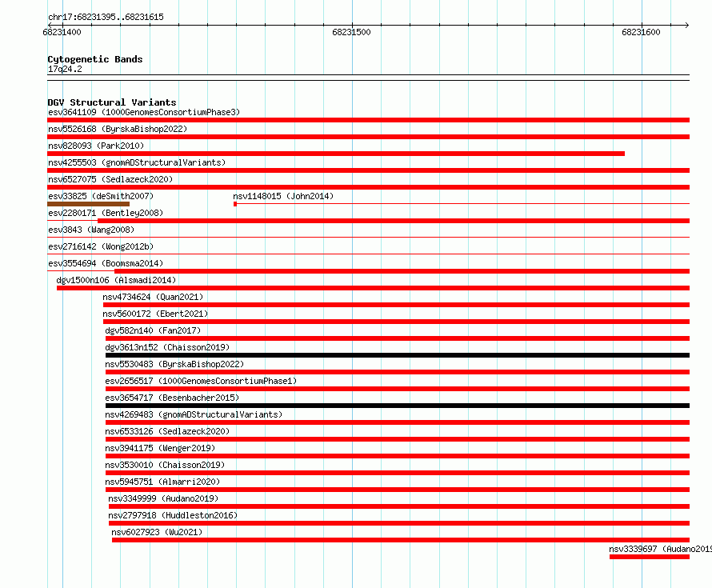712x588 pixels.
Task: Click dgv1500n106 (Alsmadi2014) variant
Action: (x=116, y=280)
